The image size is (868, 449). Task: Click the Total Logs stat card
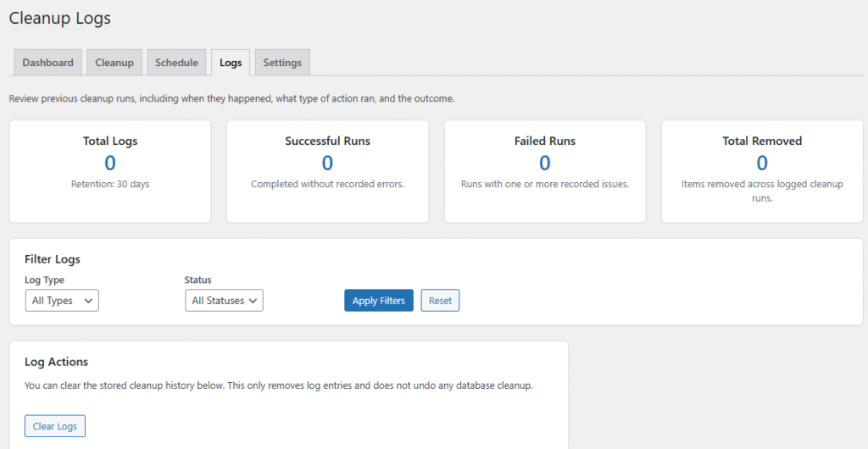pos(110,171)
